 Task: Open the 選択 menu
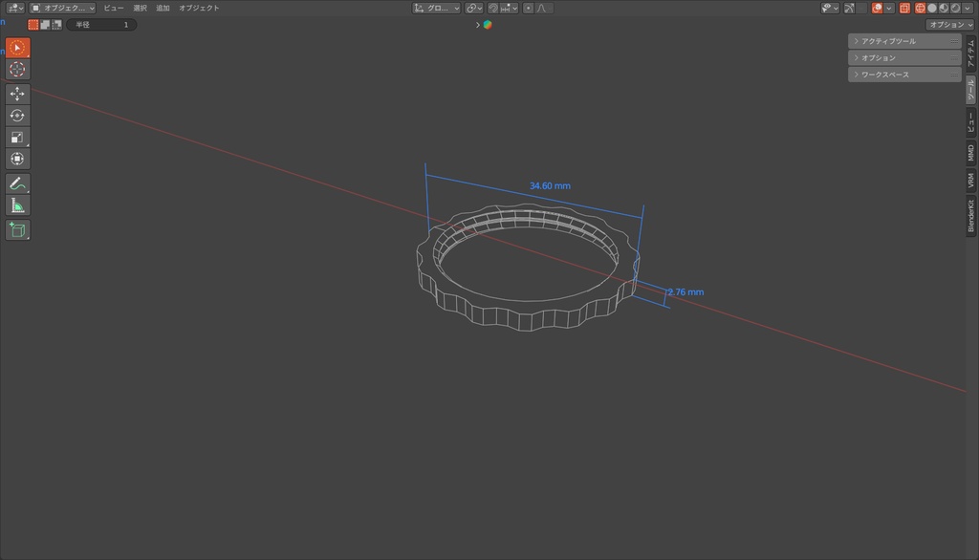click(140, 8)
